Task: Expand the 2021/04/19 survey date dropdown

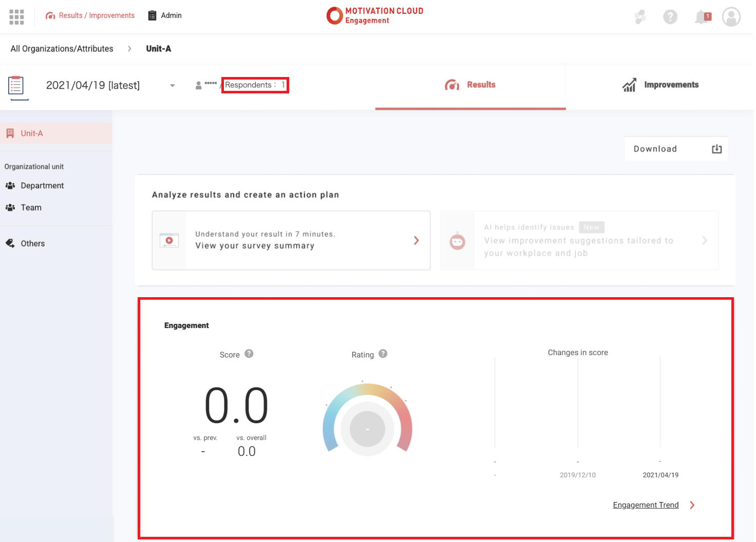Action: pyautogui.click(x=173, y=86)
